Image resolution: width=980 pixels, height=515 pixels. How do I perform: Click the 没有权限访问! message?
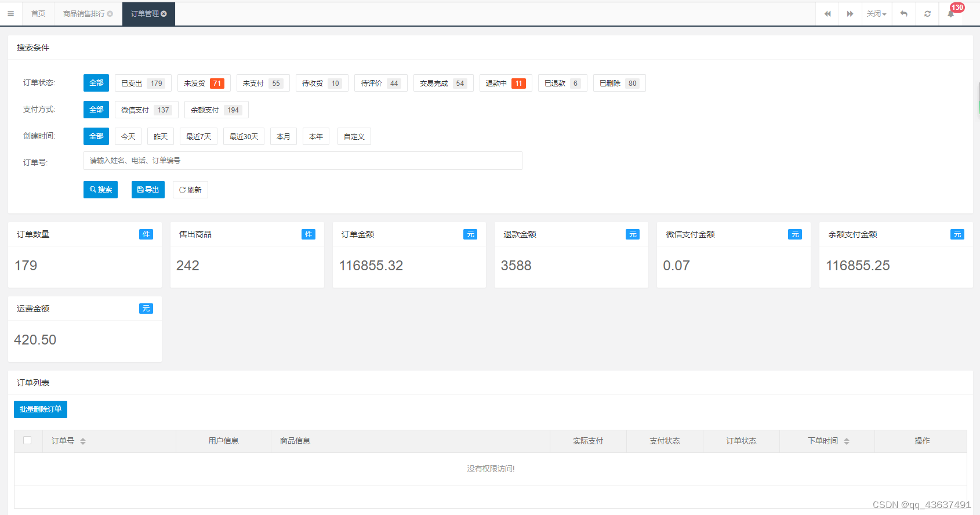click(491, 469)
